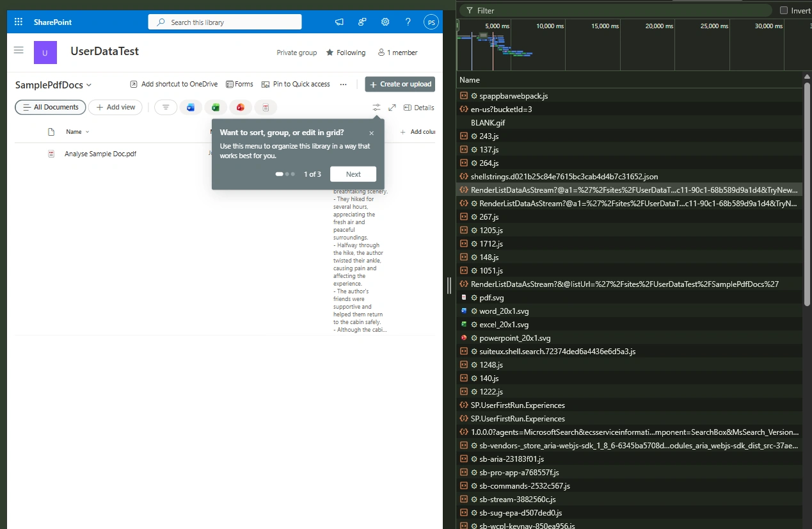
Task: Open the Copilot/social icon in the SharePoint header
Action: pos(362,22)
